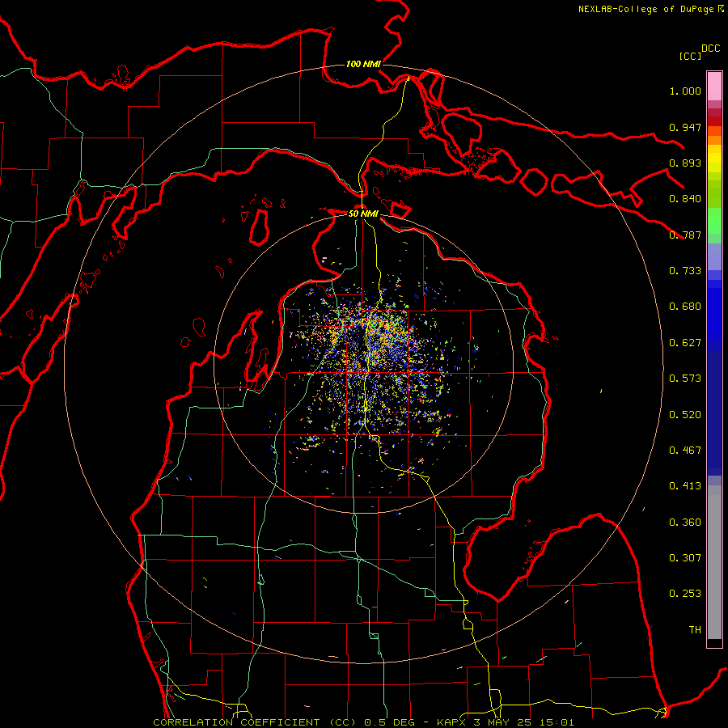Click the 0.573 scale value

tap(685, 379)
